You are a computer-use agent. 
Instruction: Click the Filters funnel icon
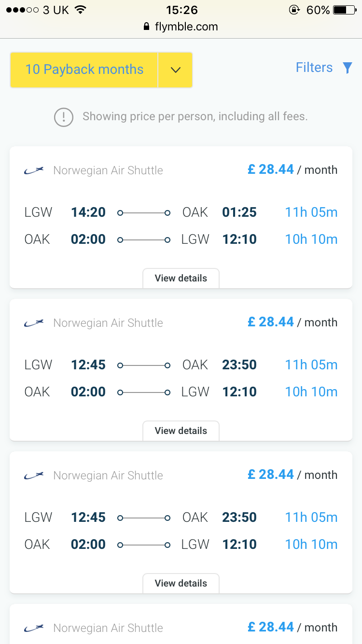(x=347, y=68)
